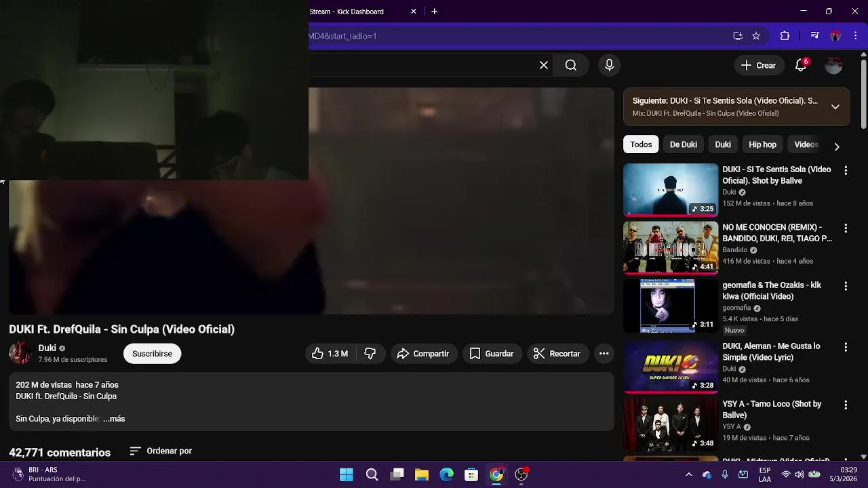
Task: Click the YouTube search magnifier button
Action: click(x=571, y=65)
